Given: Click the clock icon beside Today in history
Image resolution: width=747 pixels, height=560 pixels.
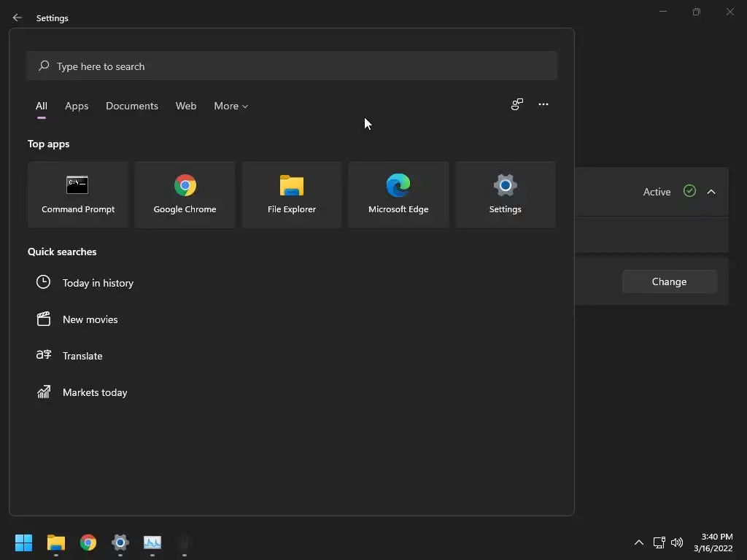Looking at the screenshot, I should point(43,282).
